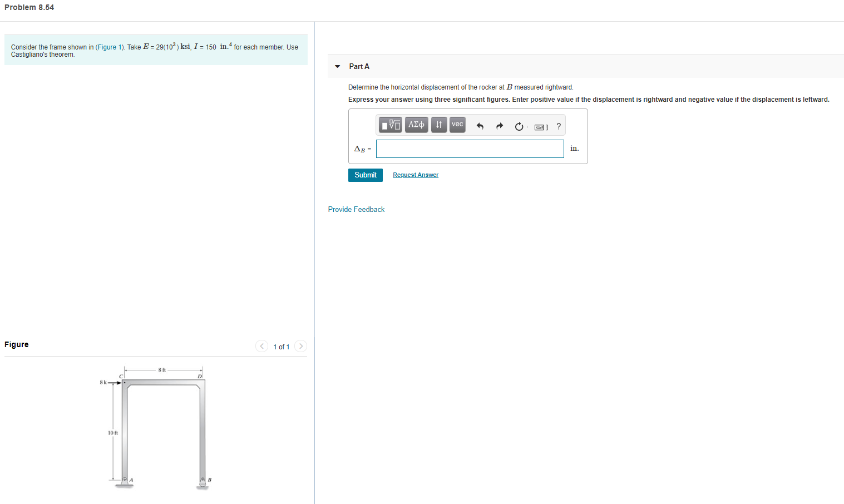Request the answer for Part A
Image resolution: width=844 pixels, height=504 pixels.
pyautogui.click(x=415, y=175)
